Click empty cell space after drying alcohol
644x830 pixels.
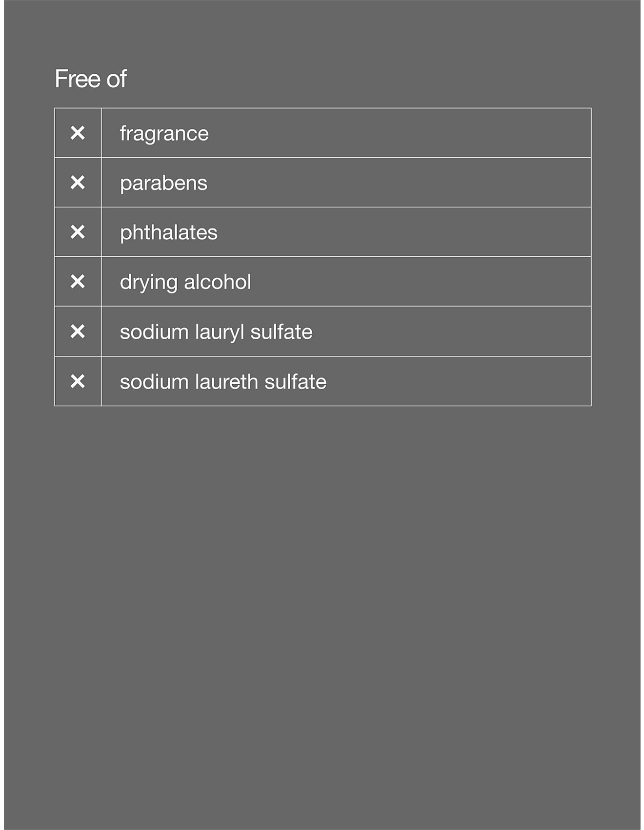(420, 282)
